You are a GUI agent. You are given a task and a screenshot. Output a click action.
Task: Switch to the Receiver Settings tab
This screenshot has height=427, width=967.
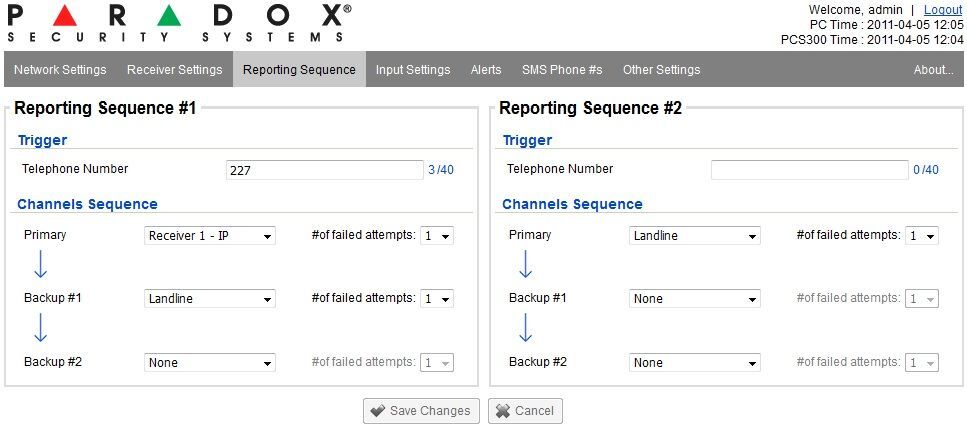tap(174, 70)
